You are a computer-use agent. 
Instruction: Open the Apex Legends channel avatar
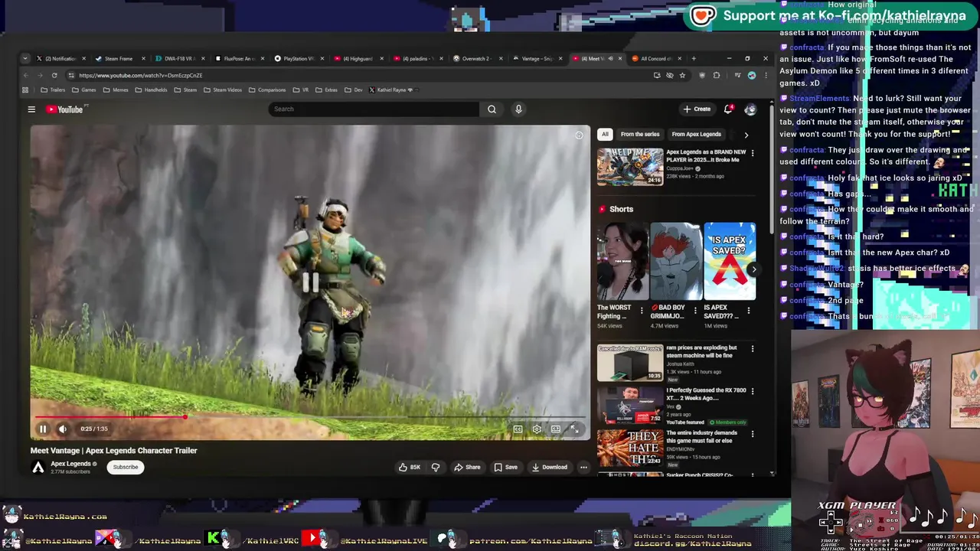point(38,467)
